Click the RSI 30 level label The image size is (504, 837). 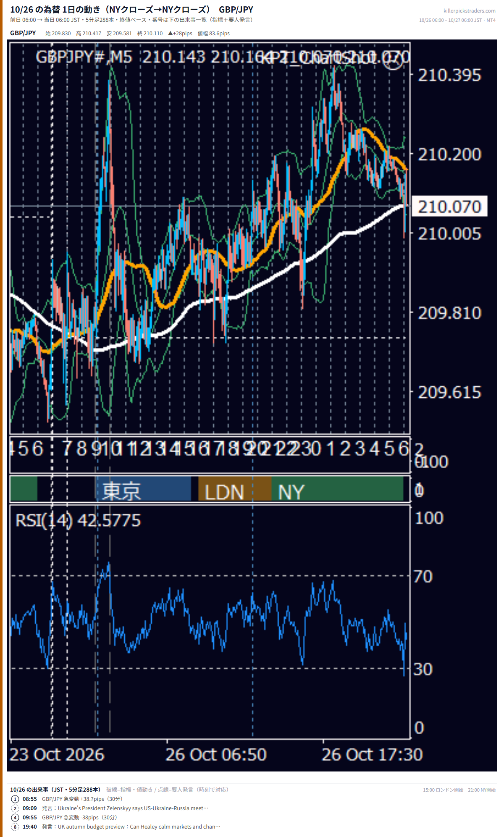pyautogui.click(x=423, y=669)
